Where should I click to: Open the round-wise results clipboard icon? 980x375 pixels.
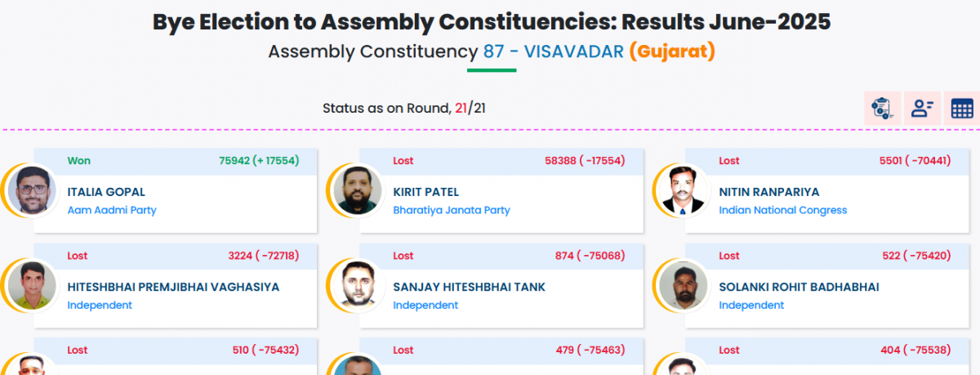(x=883, y=108)
